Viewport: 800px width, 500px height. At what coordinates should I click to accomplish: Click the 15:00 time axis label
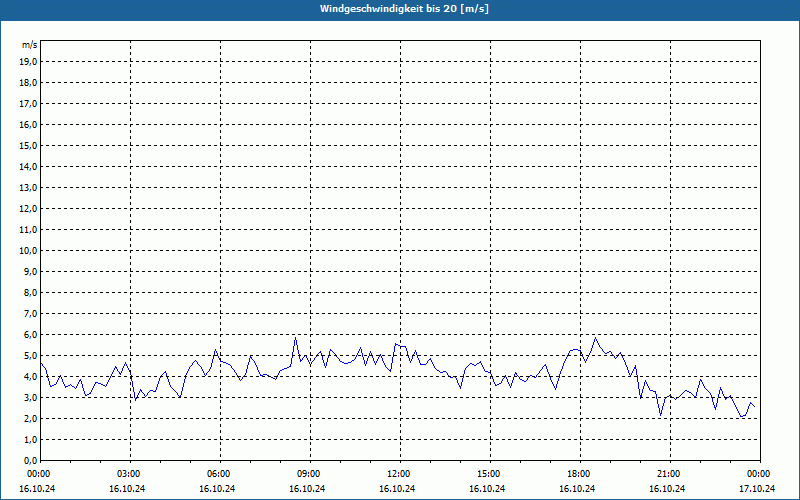490,474
